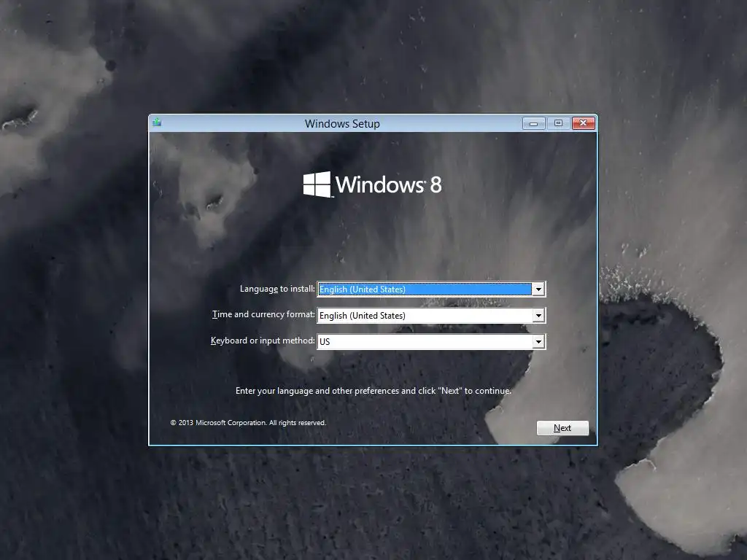Close the Windows Setup window
This screenshot has height=560, width=747.
click(583, 123)
